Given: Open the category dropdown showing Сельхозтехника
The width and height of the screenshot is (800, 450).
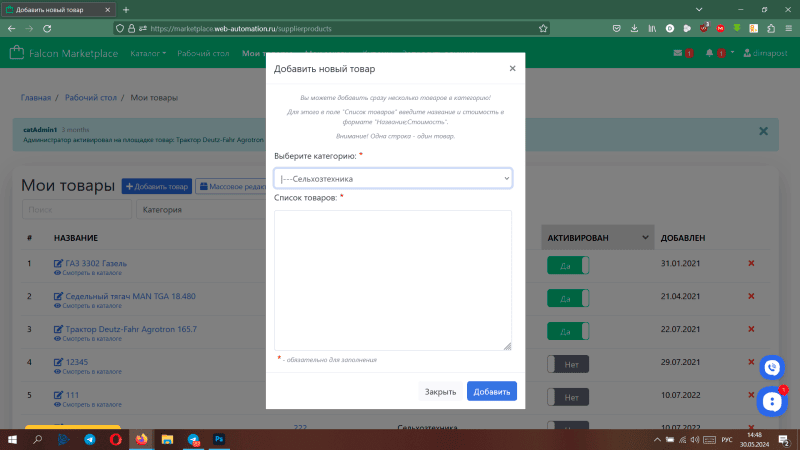Looking at the screenshot, I should tap(393, 179).
